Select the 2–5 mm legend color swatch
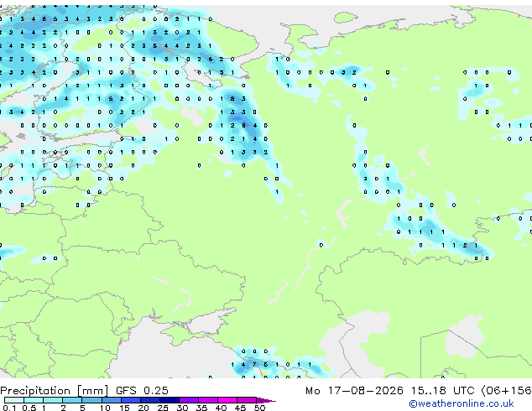 click(72, 400)
